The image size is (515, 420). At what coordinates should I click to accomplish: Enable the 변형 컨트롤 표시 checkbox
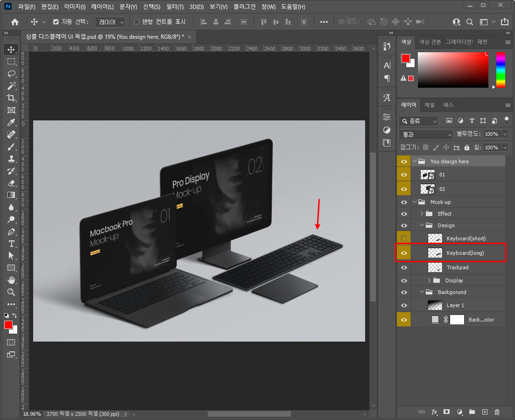(137, 21)
